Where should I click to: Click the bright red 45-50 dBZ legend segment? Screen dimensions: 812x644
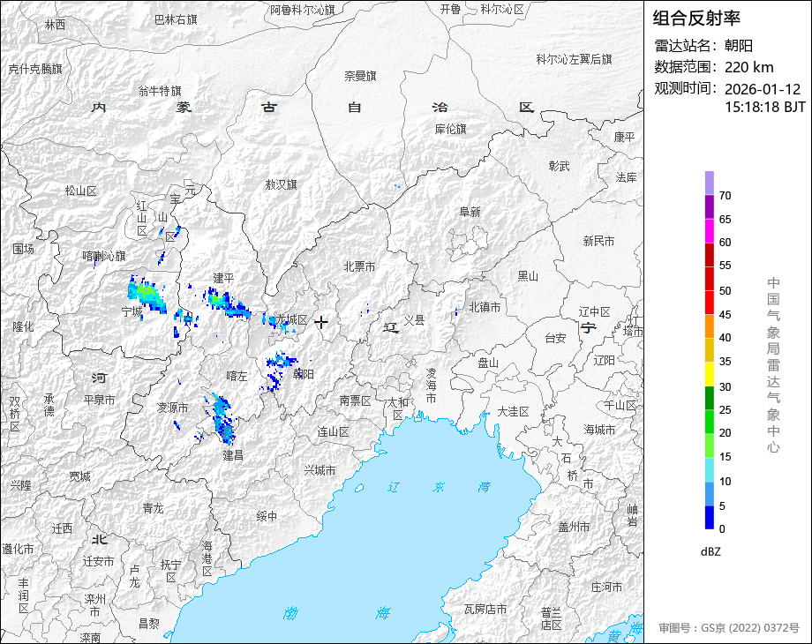click(710, 303)
